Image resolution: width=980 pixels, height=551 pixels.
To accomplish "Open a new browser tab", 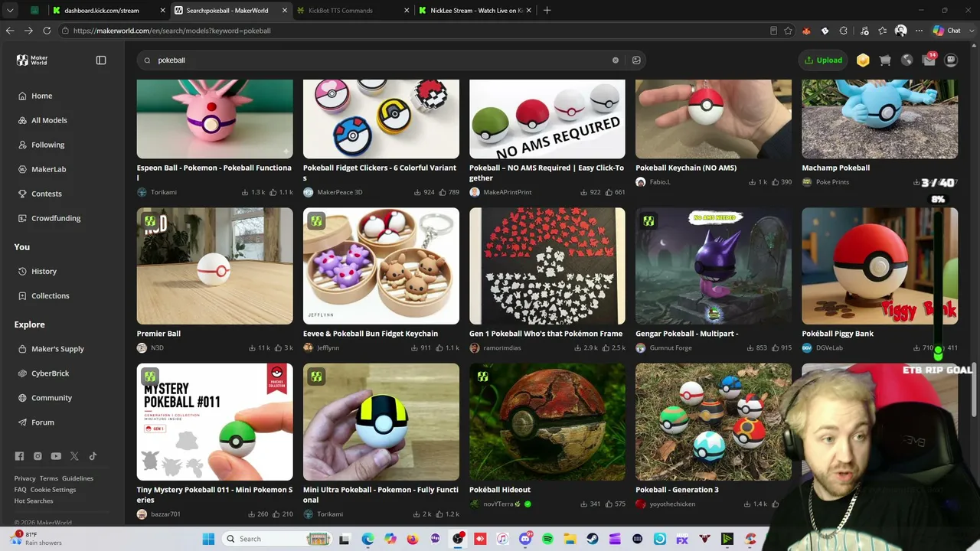I will pyautogui.click(x=547, y=11).
